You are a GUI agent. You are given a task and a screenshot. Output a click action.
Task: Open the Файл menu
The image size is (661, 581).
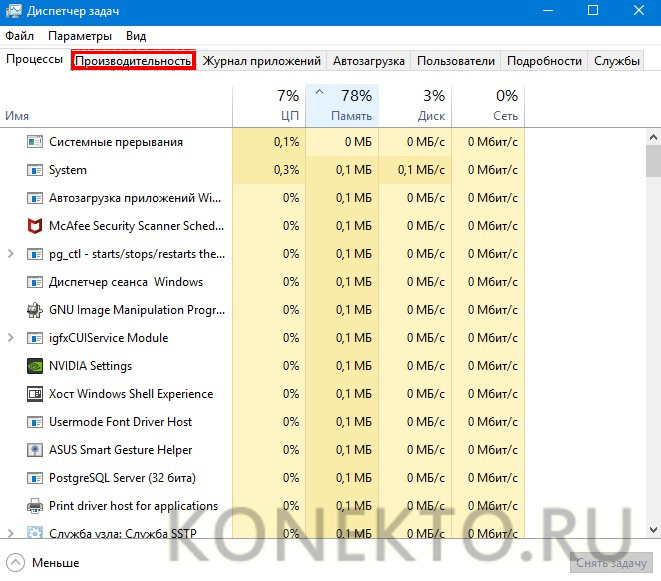click(x=19, y=36)
